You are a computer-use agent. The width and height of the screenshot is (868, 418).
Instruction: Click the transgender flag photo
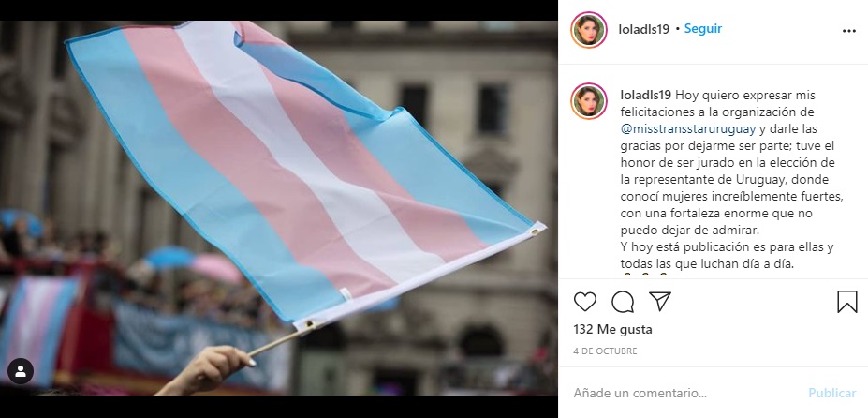[278, 208]
